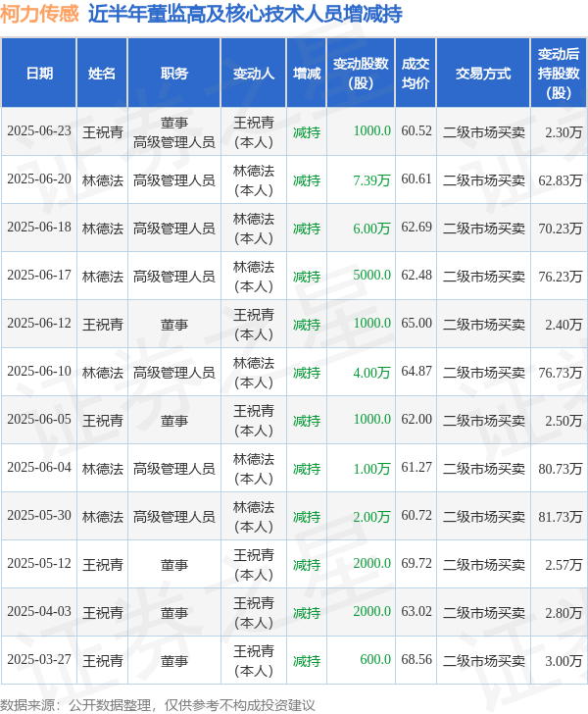Screen dimensions: 588x714
Task: Click the average price 64.87
Action: click(416, 371)
